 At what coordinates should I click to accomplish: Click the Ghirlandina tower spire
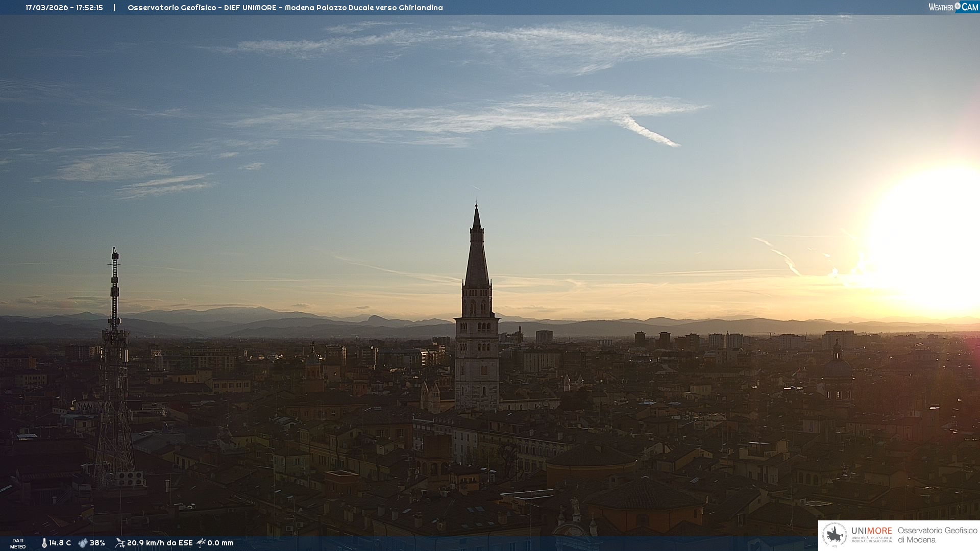[x=477, y=255]
